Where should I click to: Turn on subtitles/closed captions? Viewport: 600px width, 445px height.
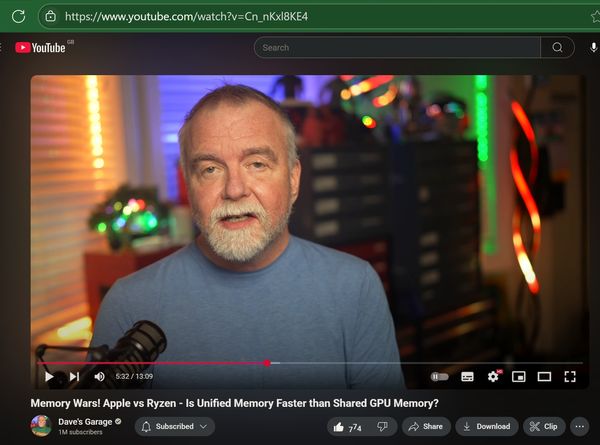click(x=467, y=377)
